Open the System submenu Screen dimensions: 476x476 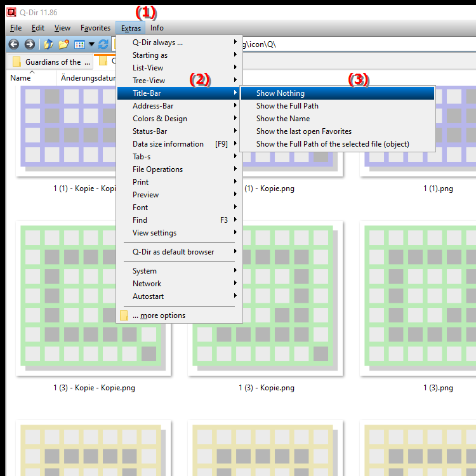point(180,271)
